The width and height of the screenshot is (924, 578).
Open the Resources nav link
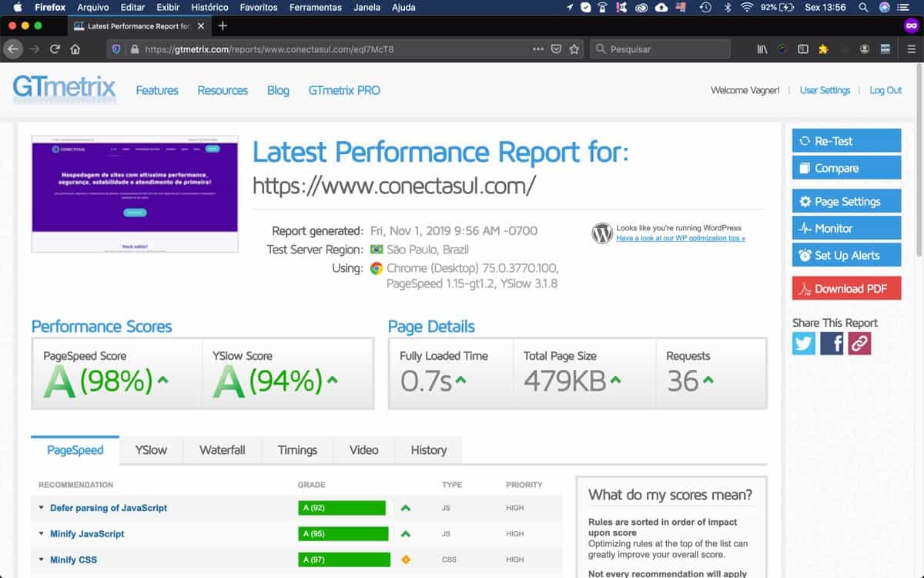223,90
